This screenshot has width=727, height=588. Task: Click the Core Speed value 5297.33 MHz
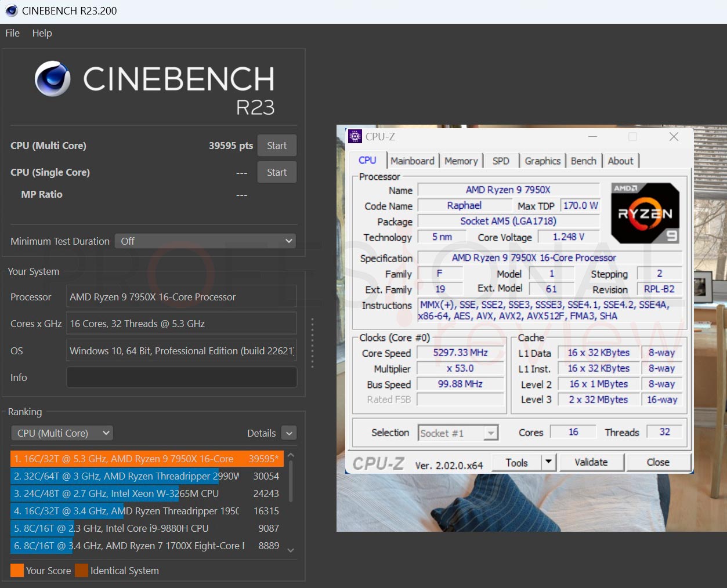[x=461, y=353]
